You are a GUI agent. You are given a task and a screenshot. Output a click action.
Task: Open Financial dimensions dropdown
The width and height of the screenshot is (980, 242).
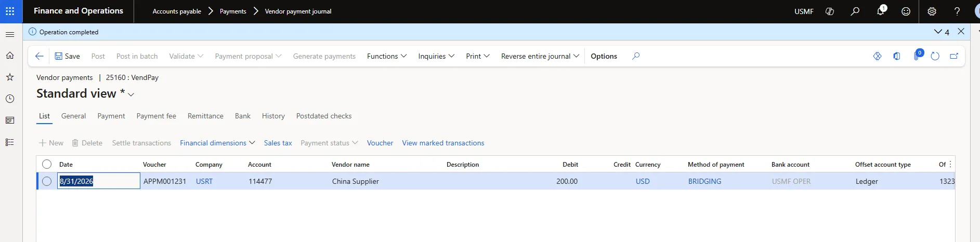217,143
